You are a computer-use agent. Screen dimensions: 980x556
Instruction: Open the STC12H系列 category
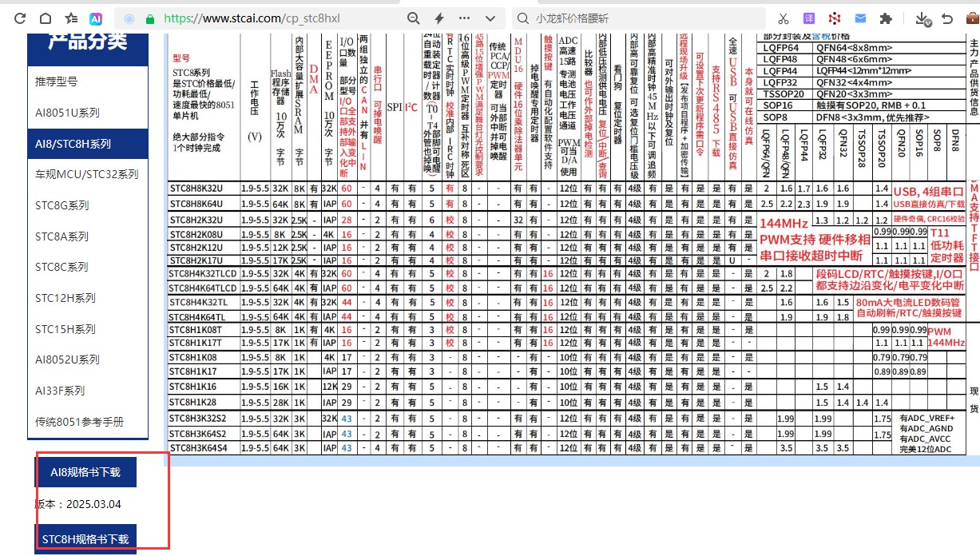(x=88, y=298)
